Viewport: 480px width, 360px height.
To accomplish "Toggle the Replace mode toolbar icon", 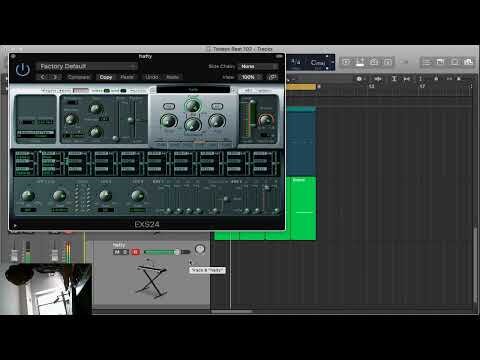I will click(347, 62).
